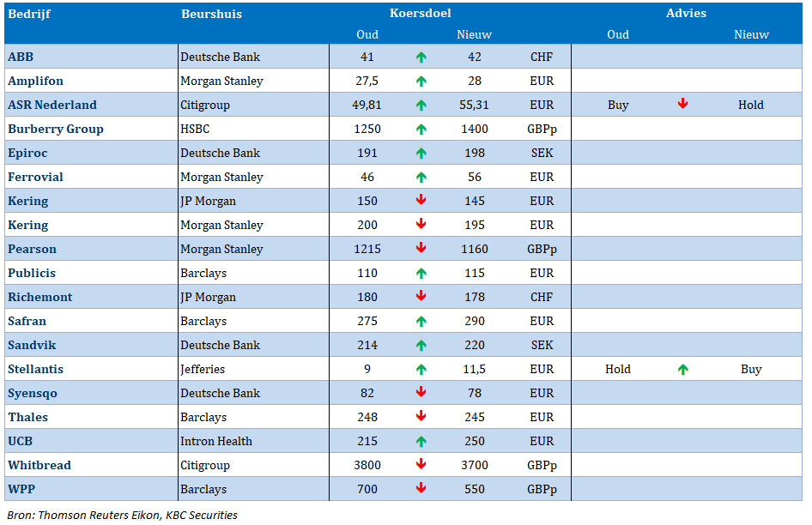This screenshot has height=525, width=812.
Task: Click Stellantis' green price target arrow
Action: click(x=421, y=370)
